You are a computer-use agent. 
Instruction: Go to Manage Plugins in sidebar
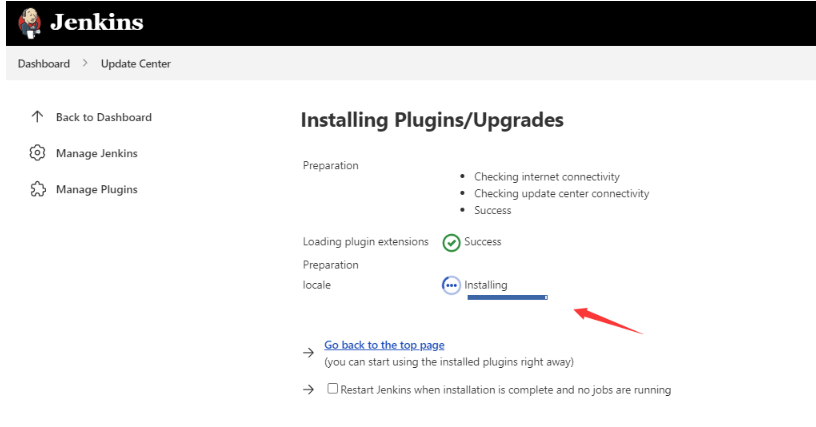[97, 189]
